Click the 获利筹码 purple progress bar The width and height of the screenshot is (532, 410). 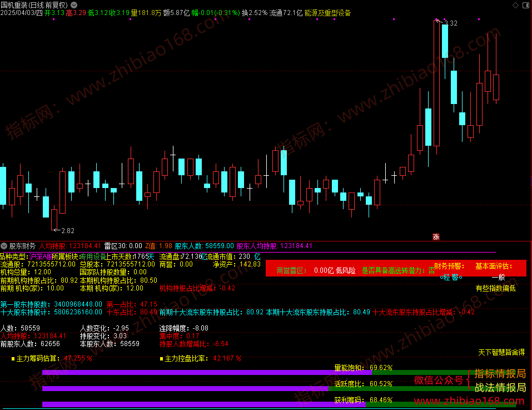[x=204, y=404]
